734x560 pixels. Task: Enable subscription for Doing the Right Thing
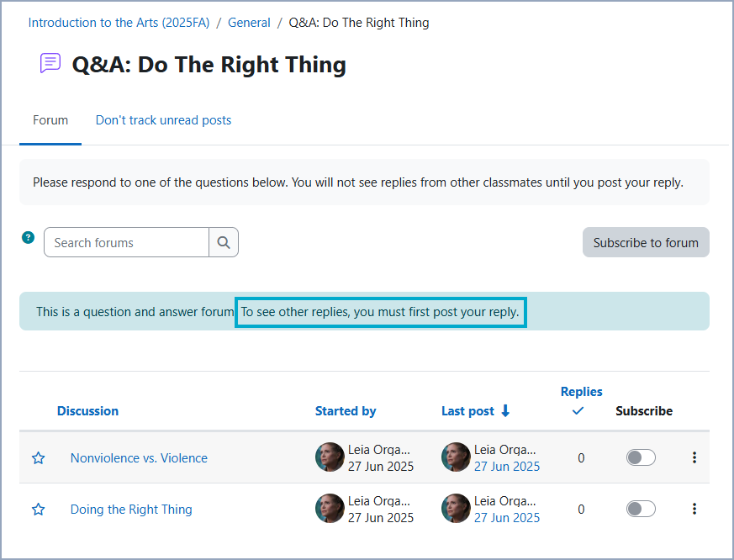click(640, 508)
